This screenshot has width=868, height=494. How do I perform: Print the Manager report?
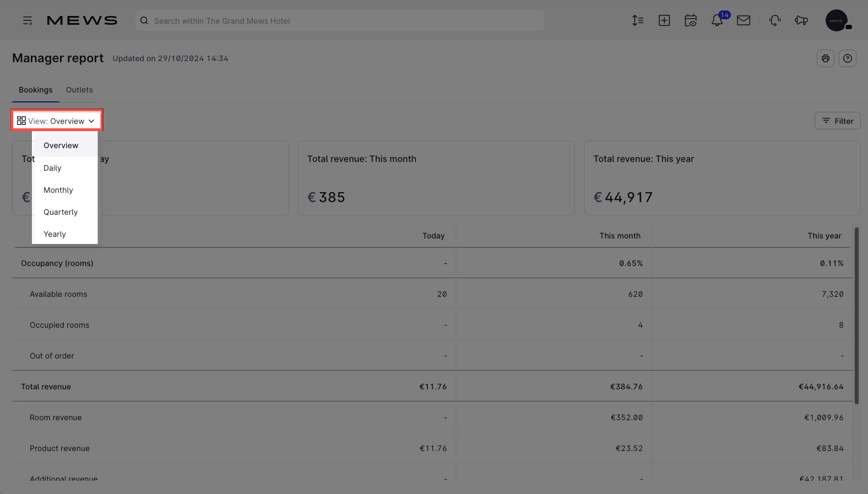pos(826,58)
